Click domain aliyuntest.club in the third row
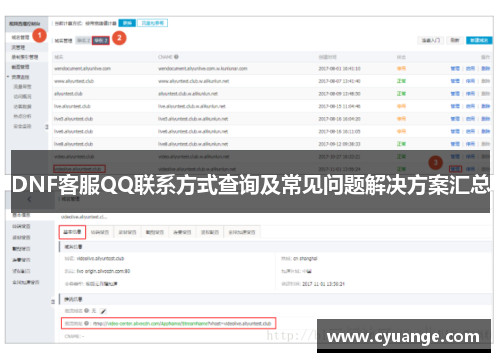500x362 pixels. pyautogui.click(x=68, y=94)
